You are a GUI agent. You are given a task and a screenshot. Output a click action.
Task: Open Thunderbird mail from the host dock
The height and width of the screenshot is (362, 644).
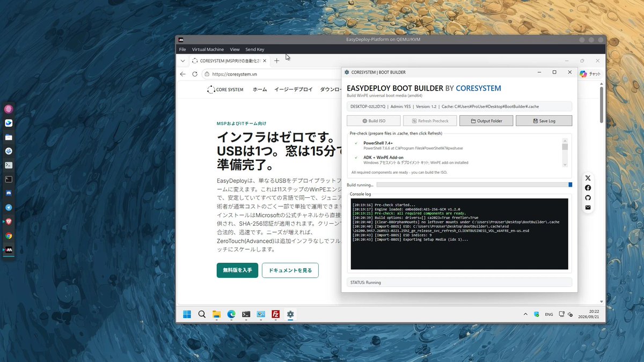(x=9, y=123)
